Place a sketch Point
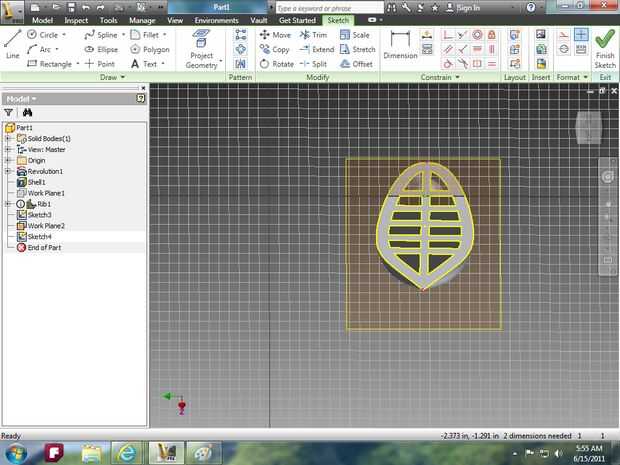This screenshot has height=465, width=620. coord(100,64)
